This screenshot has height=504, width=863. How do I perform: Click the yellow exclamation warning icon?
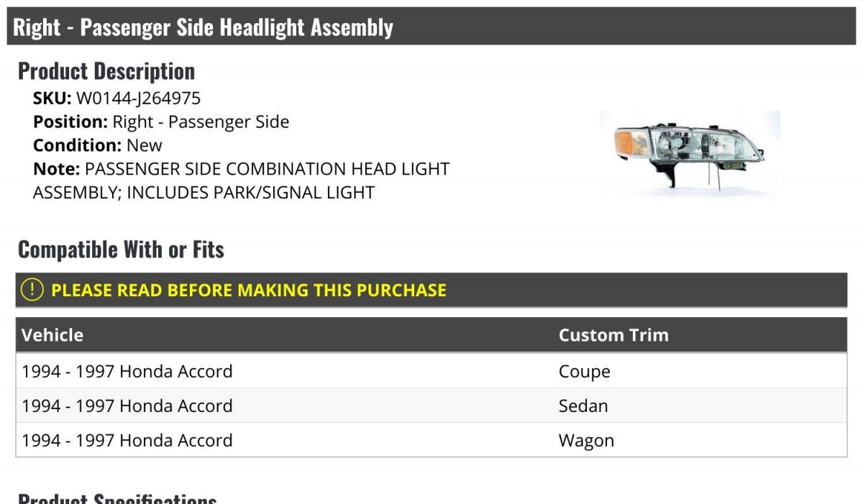32,290
